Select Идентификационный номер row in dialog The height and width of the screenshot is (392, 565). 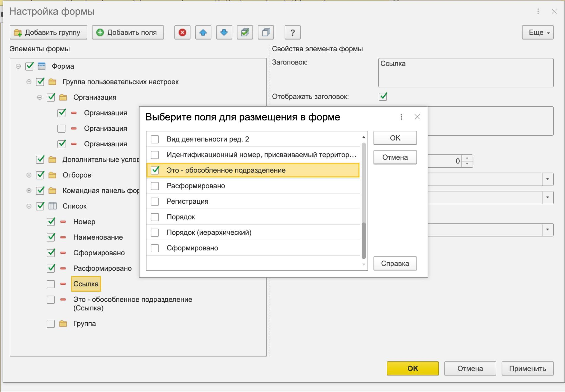(253, 155)
